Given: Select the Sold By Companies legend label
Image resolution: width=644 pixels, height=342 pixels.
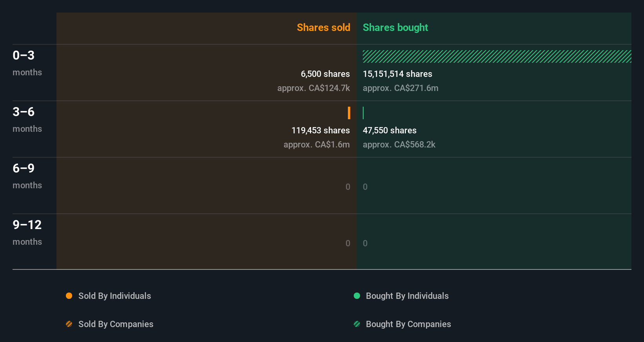Looking at the screenshot, I should 116,324.
